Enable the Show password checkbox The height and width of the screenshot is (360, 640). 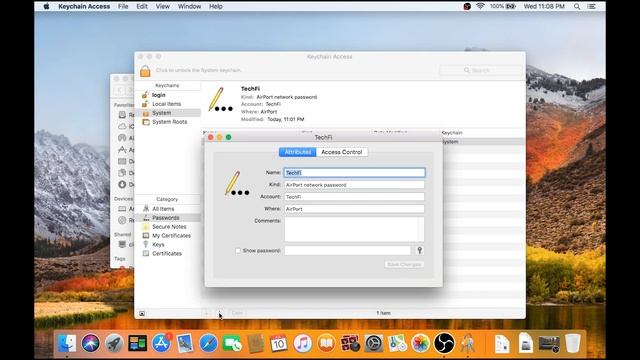click(x=238, y=251)
